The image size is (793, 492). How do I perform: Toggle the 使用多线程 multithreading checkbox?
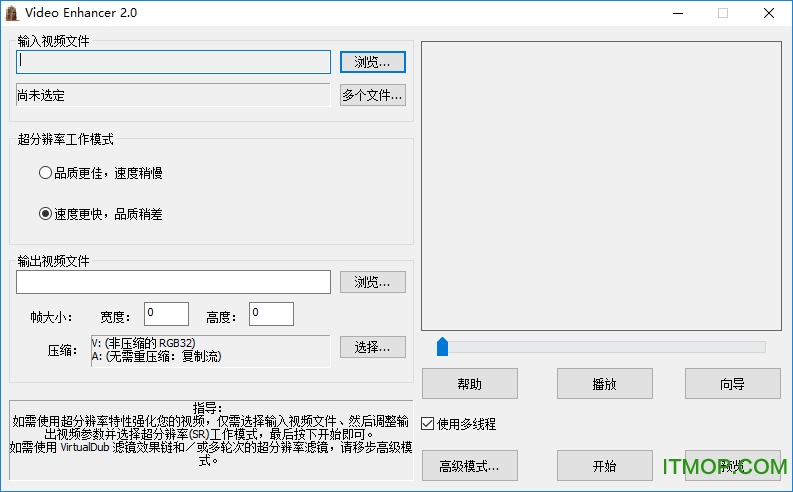[x=428, y=424]
